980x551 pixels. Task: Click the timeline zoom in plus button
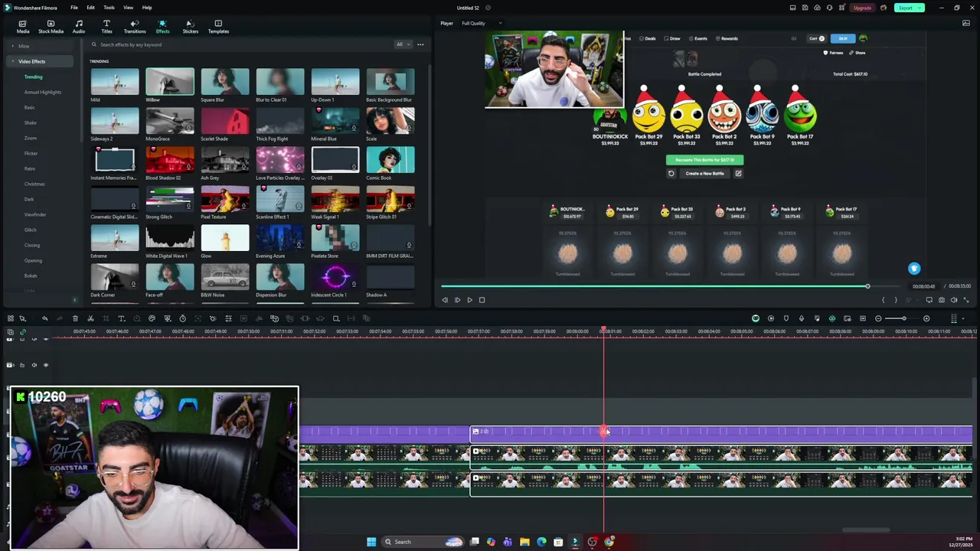click(926, 318)
